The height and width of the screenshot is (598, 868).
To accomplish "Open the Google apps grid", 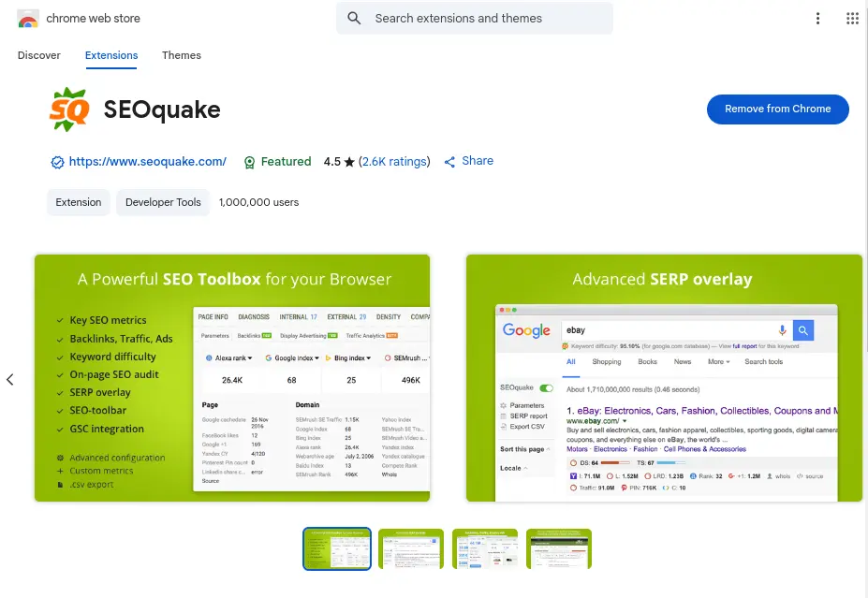I will (852, 19).
